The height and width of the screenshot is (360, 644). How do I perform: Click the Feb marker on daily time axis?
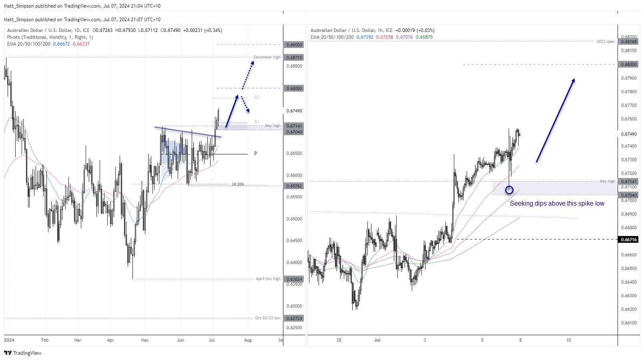click(x=45, y=340)
